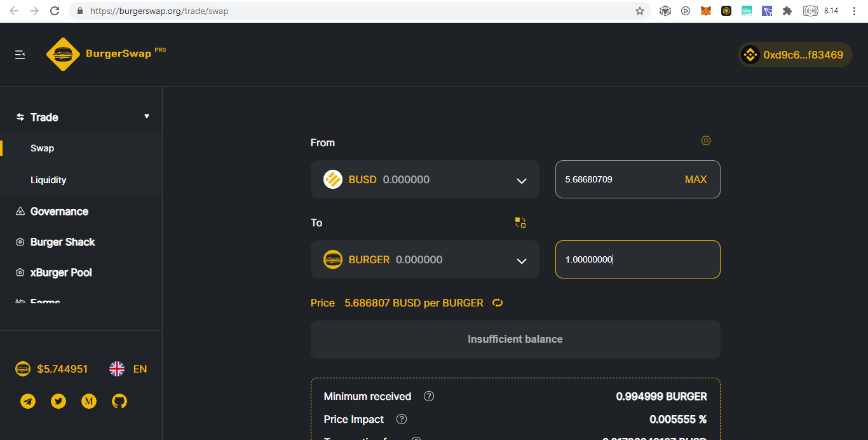Open wallet 0xd9c6...f83469 button
The width and height of the screenshot is (868, 440).
[795, 55]
